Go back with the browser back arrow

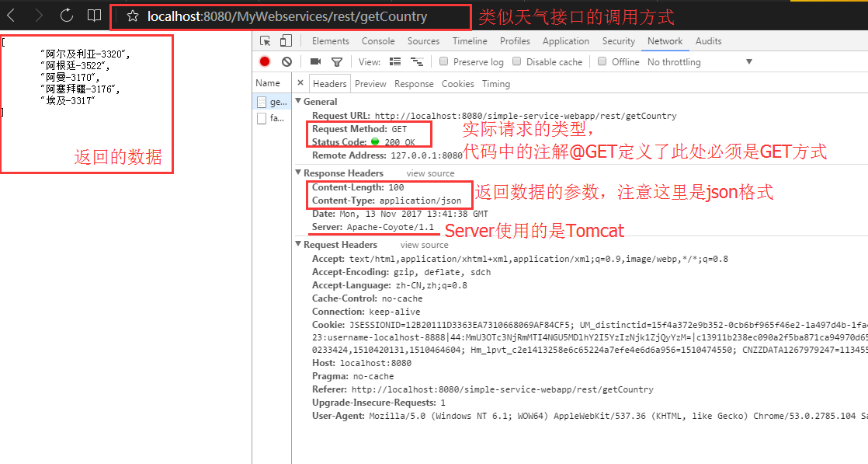pos(11,16)
